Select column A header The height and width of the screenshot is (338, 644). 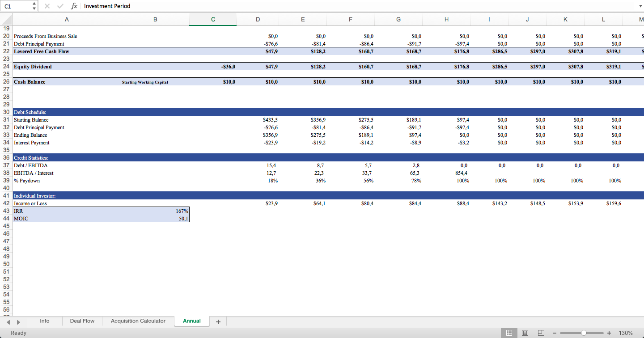67,19
